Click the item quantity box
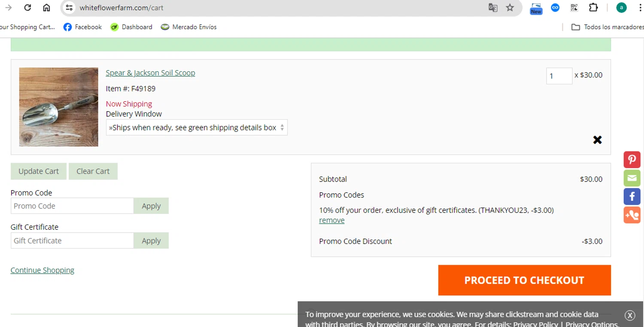Viewport: 644px width, 327px height. coord(559,76)
